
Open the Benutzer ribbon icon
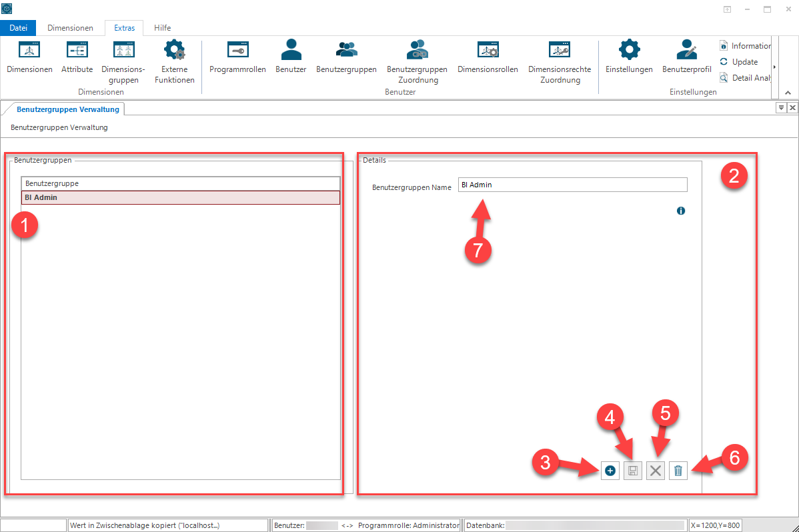coord(291,50)
